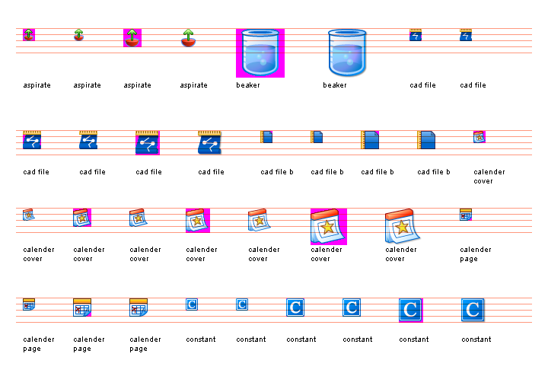
Task: Select the calender page icon in third row
Action: click(466, 215)
